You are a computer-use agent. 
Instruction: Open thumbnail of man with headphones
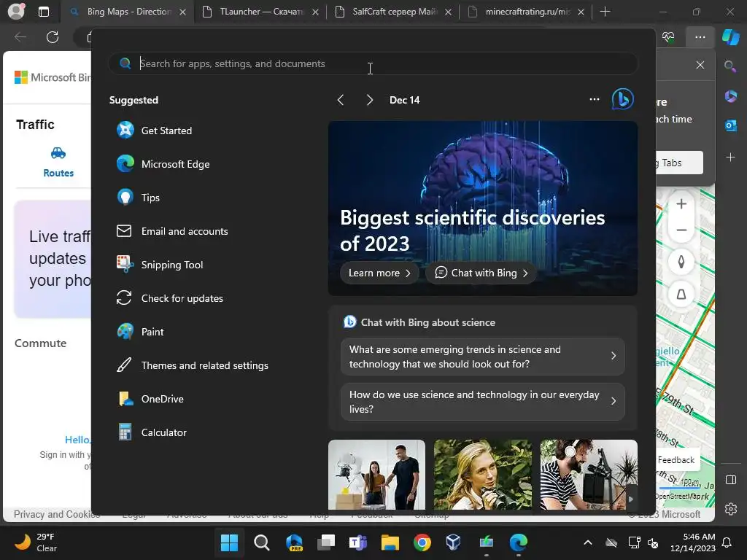point(589,475)
